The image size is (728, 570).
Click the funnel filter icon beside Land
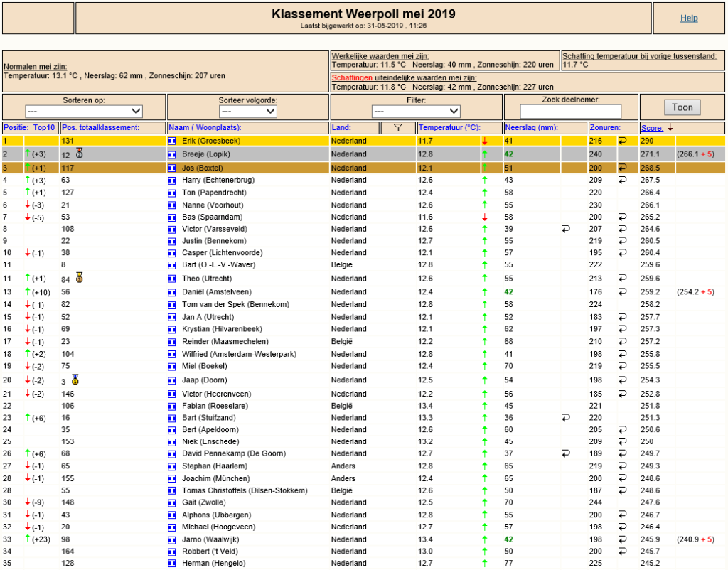(x=398, y=128)
